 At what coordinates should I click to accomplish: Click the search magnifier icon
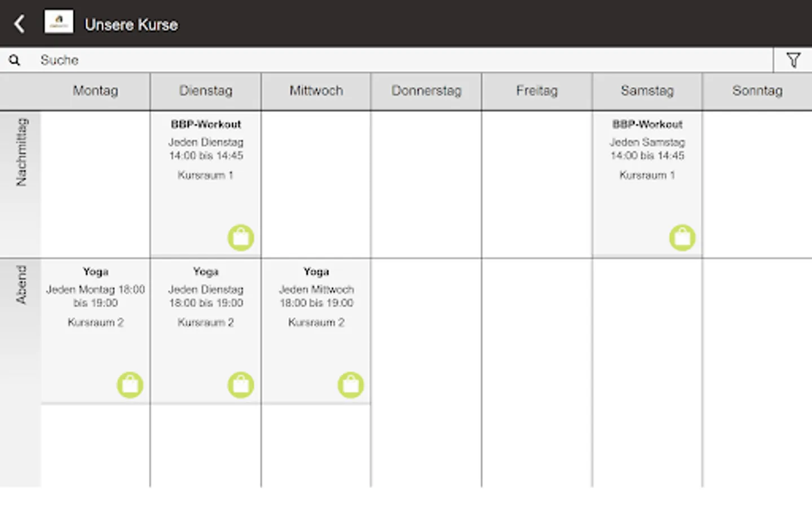coord(15,60)
